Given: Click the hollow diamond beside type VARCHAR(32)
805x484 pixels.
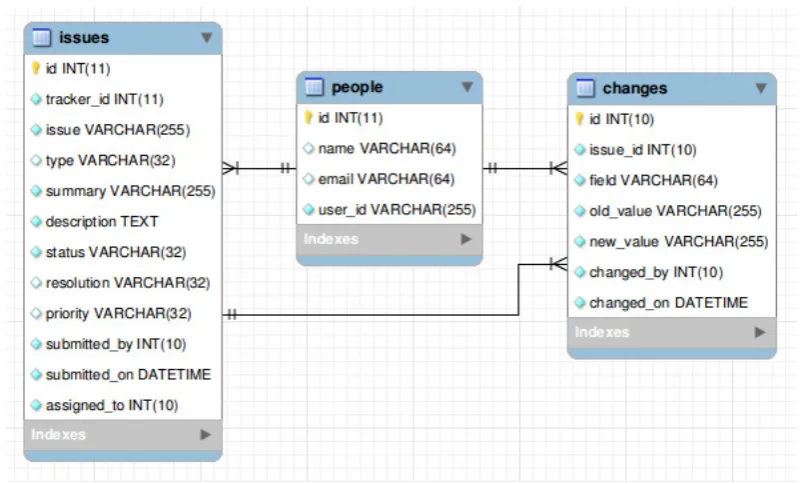Looking at the screenshot, I should 36,160.
